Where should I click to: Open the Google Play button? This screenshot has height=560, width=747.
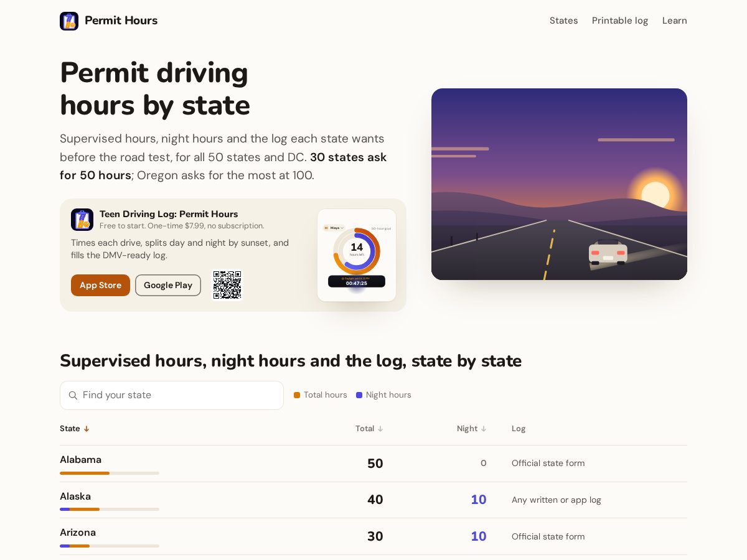pyautogui.click(x=168, y=285)
